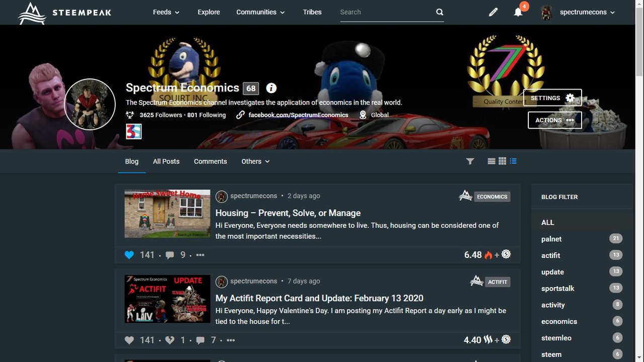Open the notifications bell

pos(518,12)
